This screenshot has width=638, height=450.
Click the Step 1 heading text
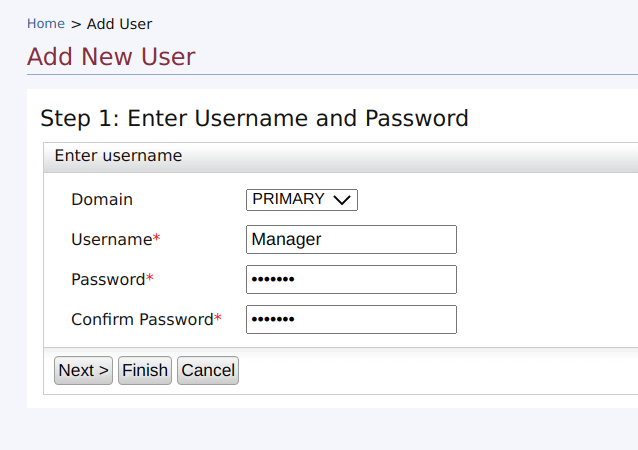click(254, 118)
